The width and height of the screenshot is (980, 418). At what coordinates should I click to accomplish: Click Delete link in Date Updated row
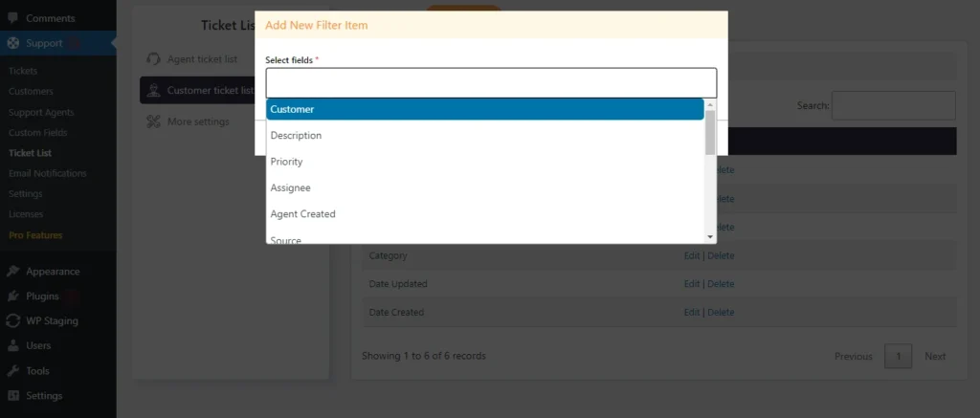click(721, 284)
